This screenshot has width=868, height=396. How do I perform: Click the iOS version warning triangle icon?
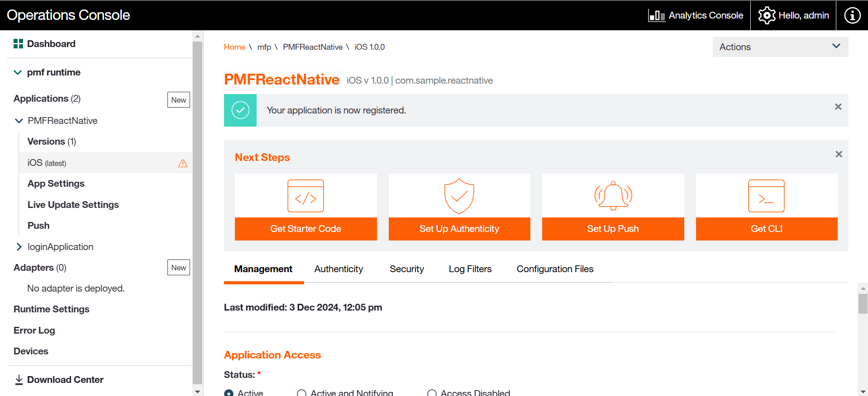pos(183,163)
